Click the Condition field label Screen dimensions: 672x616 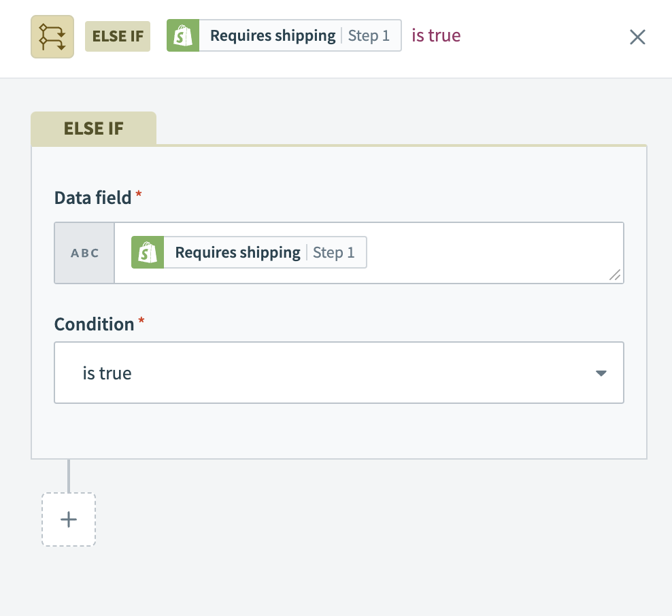pyautogui.click(x=94, y=324)
